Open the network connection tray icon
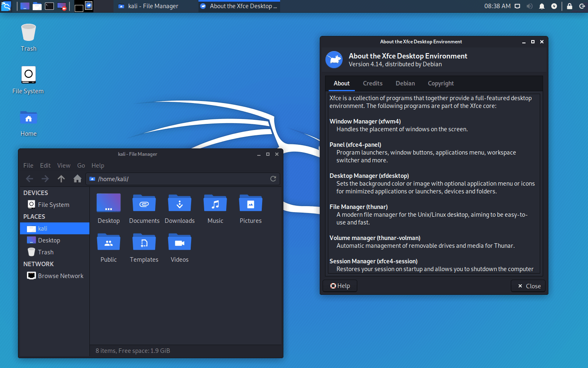 click(x=517, y=6)
